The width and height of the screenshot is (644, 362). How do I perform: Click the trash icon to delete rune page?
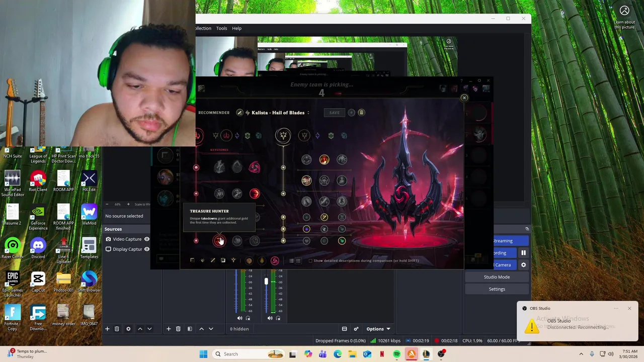coord(361,113)
